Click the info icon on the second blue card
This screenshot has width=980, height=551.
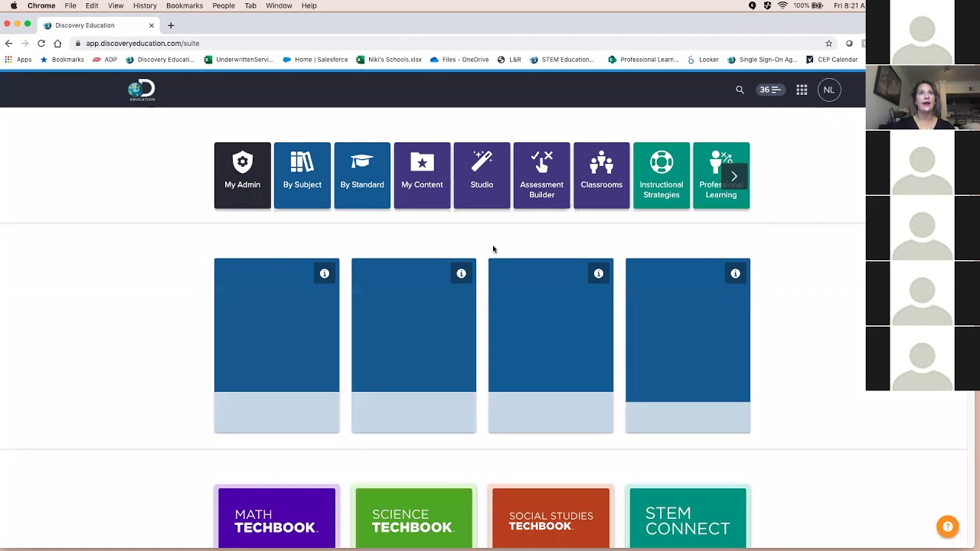(x=462, y=273)
